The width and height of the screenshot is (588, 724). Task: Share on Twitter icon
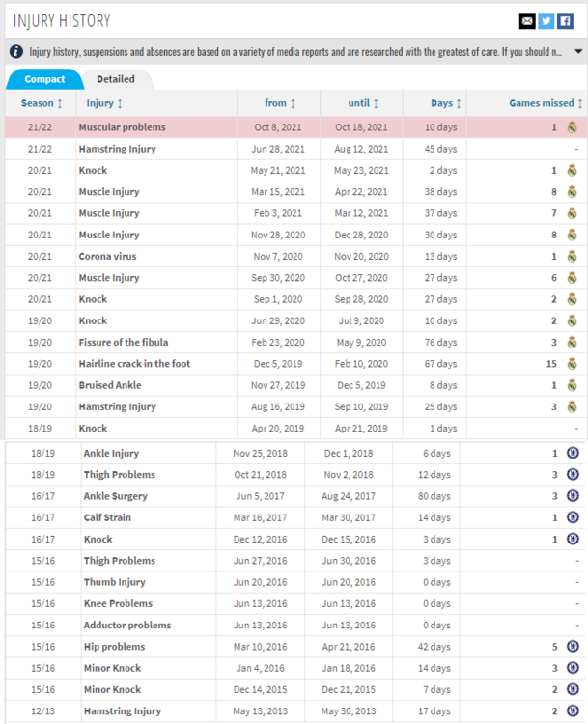pyautogui.click(x=546, y=21)
